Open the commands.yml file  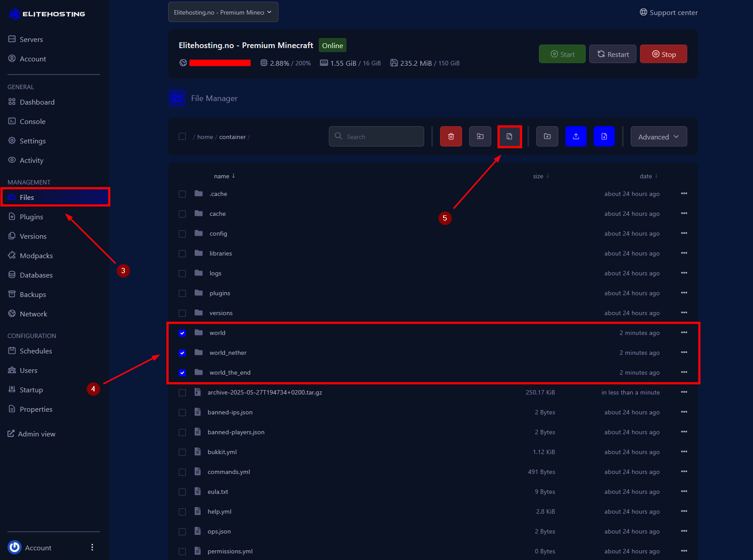coord(229,472)
